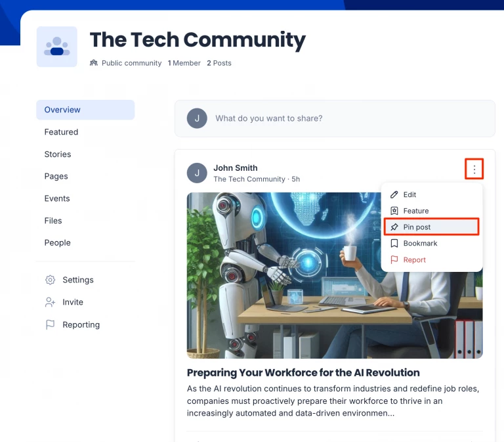The image size is (504, 442).
Task: Click the 1 Member count
Action: point(184,63)
